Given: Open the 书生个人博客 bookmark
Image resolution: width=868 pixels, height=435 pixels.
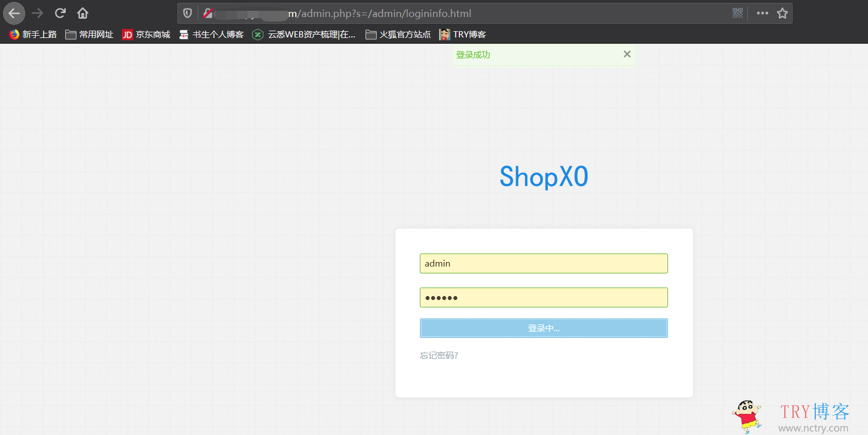Looking at the screenshot, I should [211, 35].
